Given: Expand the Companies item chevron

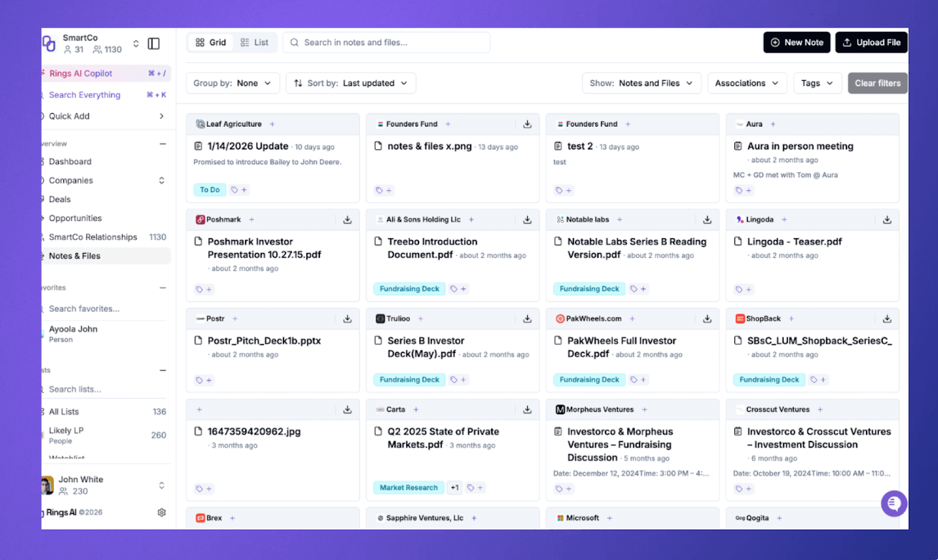Looking at the screenshot, I should 162,180.
